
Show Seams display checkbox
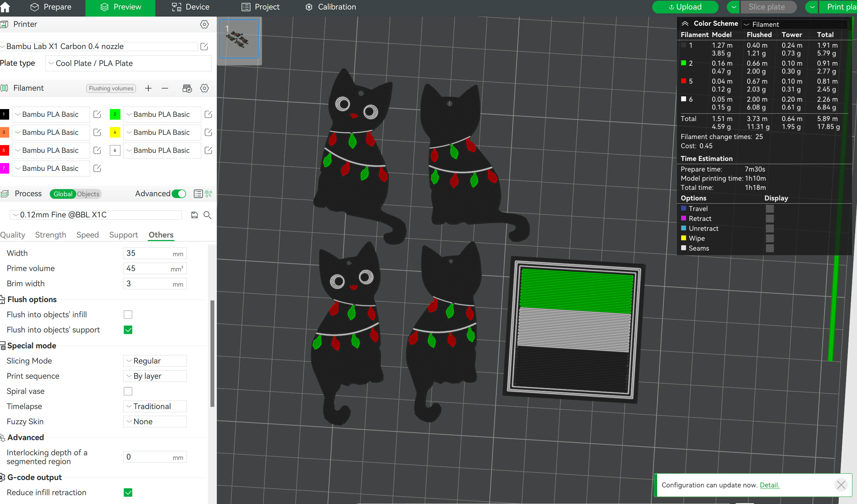click(x=770, y=248)
